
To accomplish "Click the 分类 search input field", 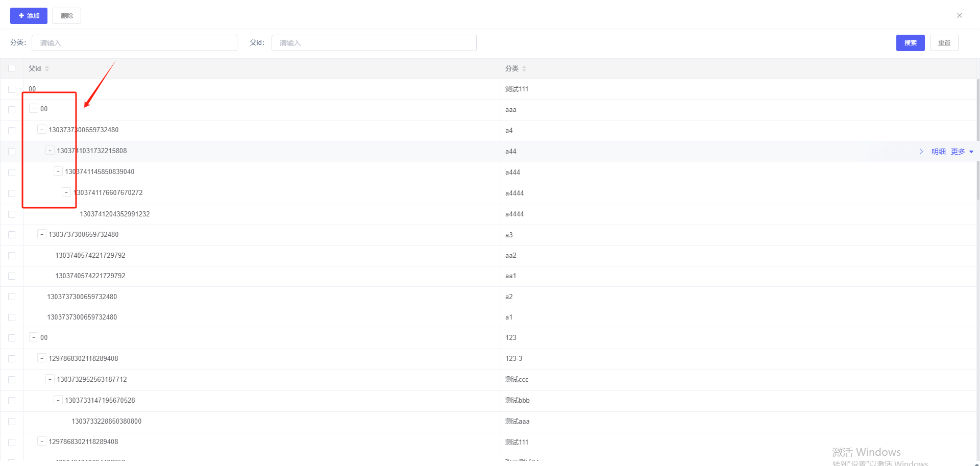I will (134, 43).
